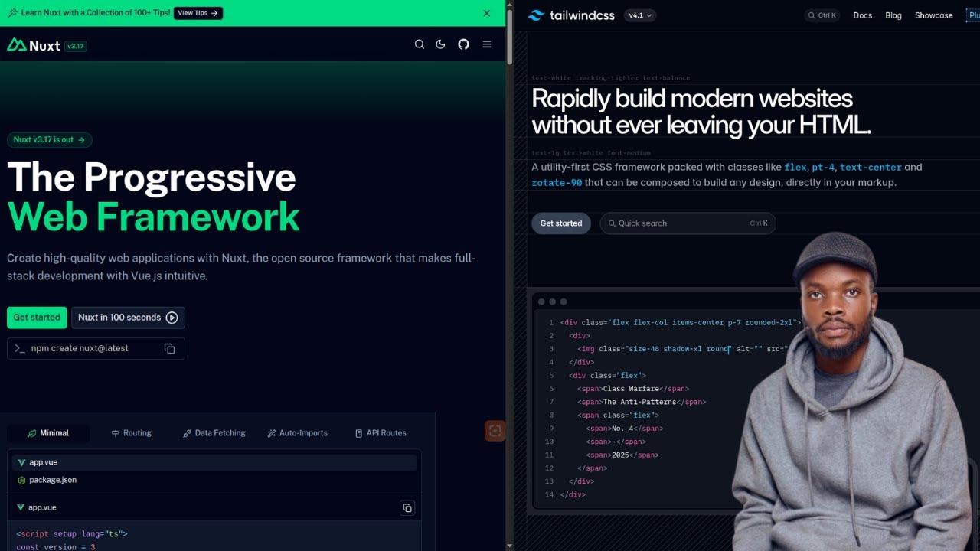Image resolution: width=980 pixels, height=551 pixels.
Task: Open search on the Nuxt site header
Action: [x=420, y=44]
